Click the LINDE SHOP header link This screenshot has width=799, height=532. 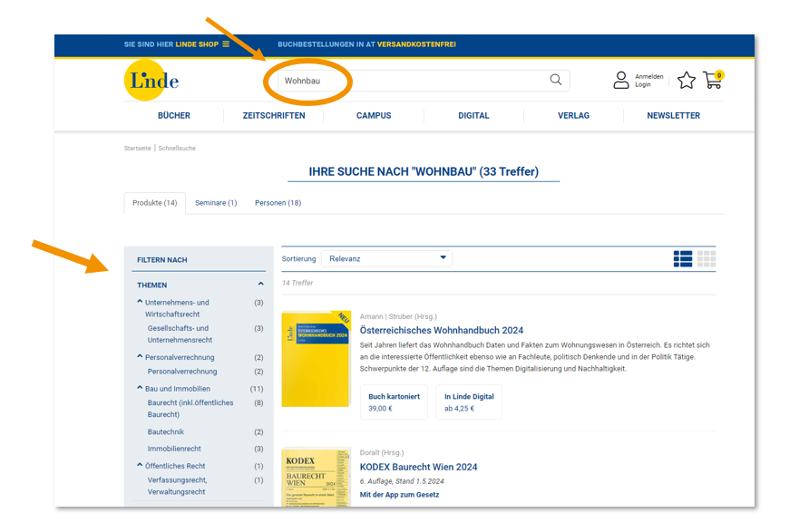click(197, 44)
